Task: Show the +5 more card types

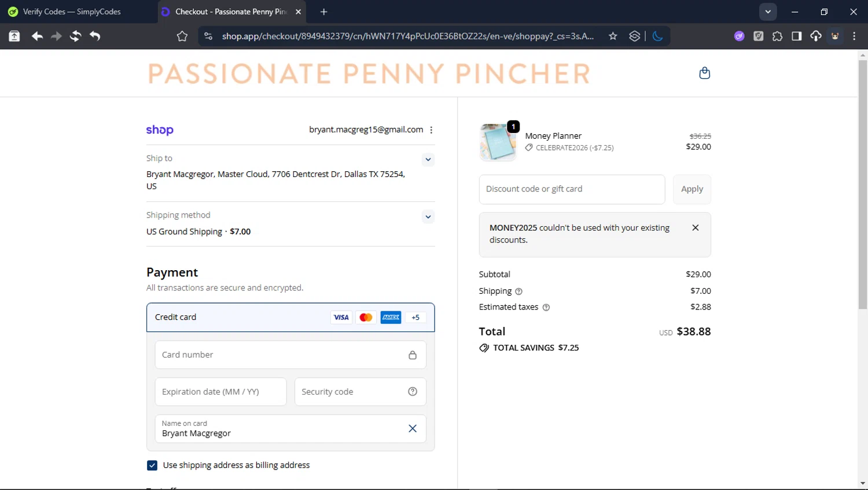Action: pyautogui.click(x=415, y=317)
